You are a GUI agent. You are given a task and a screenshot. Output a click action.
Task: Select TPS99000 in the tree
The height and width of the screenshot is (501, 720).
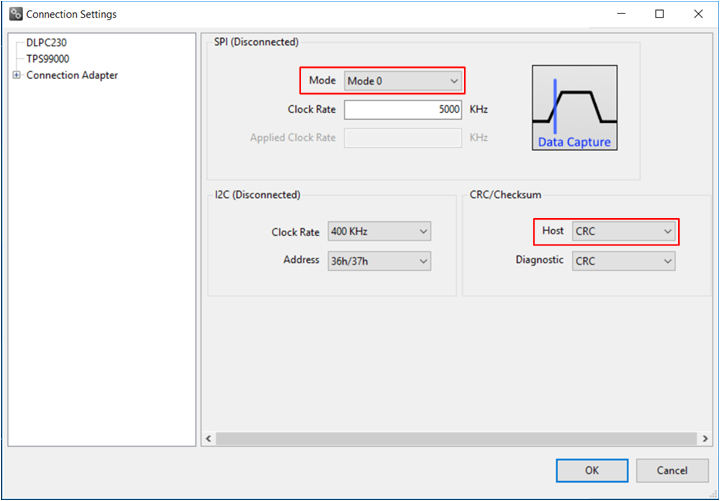click(x=47, y=59)
